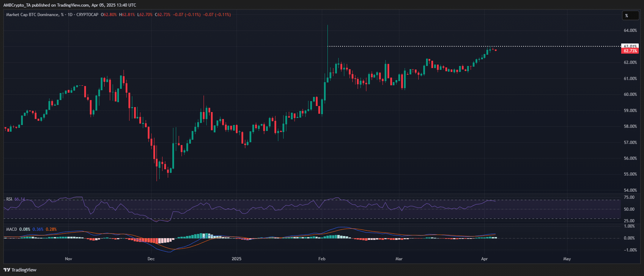The width and height of the screenshot is (644, 276).
Task: Click the close value C62.73% in legend
Action: [x=163, y=15]
